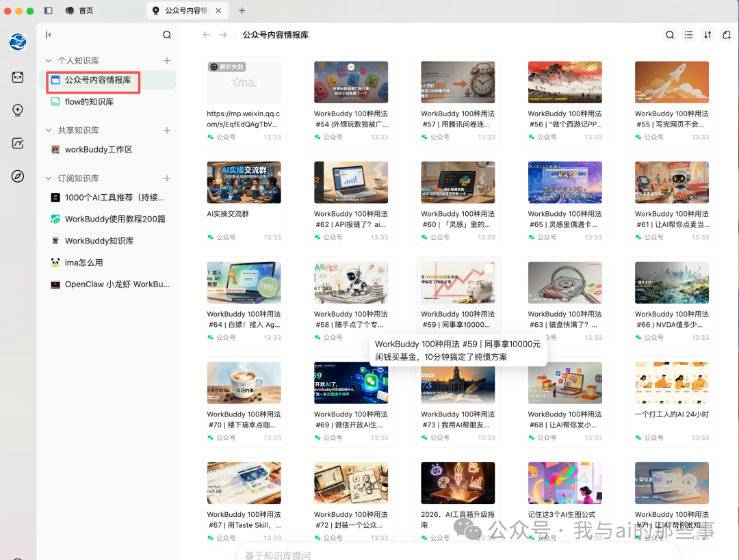Switch to list view
This screenshot has height=560, width=739.
point(688,35)
